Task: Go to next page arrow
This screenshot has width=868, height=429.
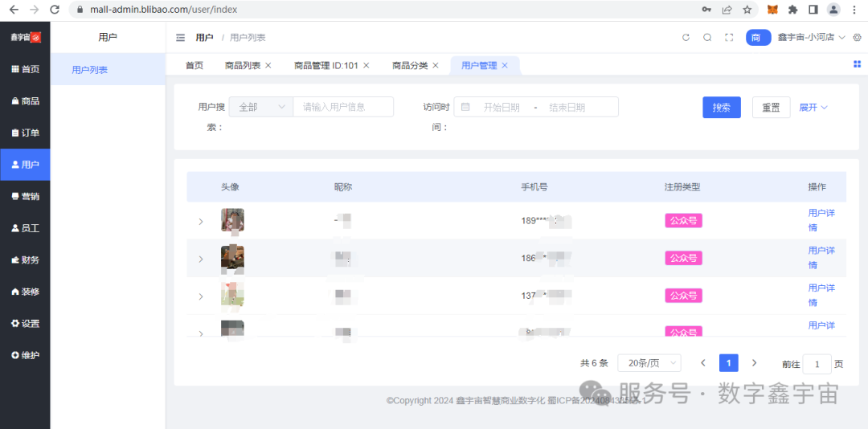Action: click(x=754, y=363)
